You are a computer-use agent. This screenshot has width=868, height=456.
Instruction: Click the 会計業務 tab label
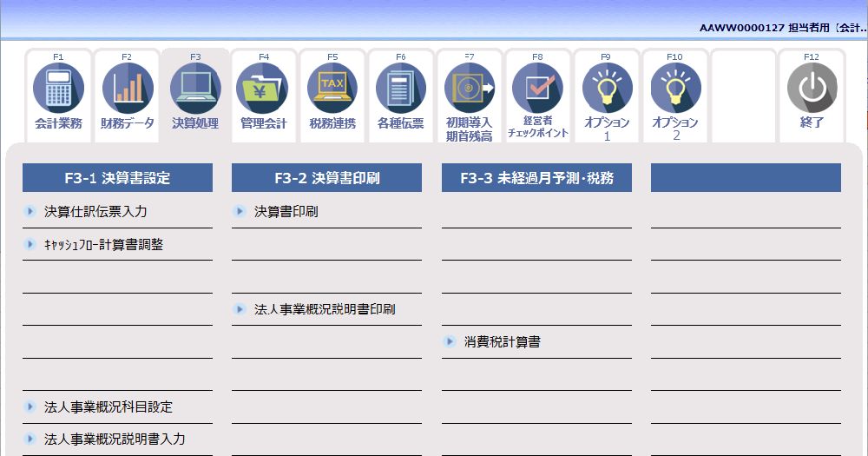click(59, 123)
